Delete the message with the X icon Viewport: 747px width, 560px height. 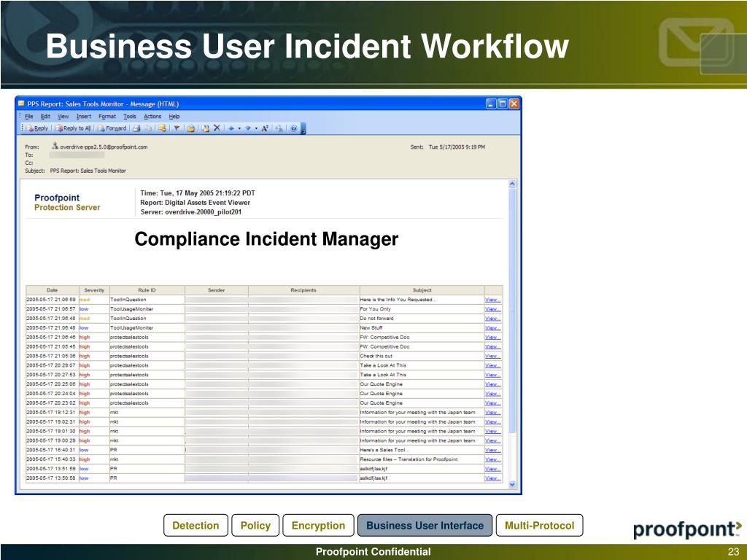click(217, 128)
